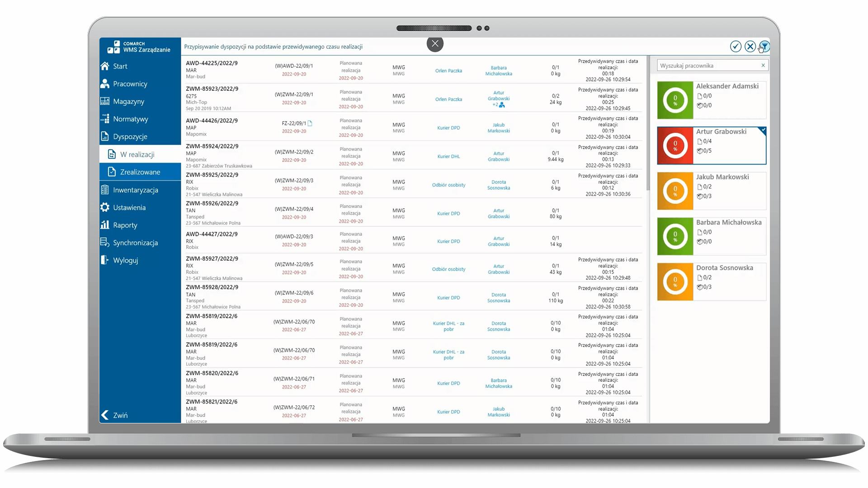Click Aleksander Adamski green progress ring
This screenshot has width=868, height=488.
click(x=675, y=100)
